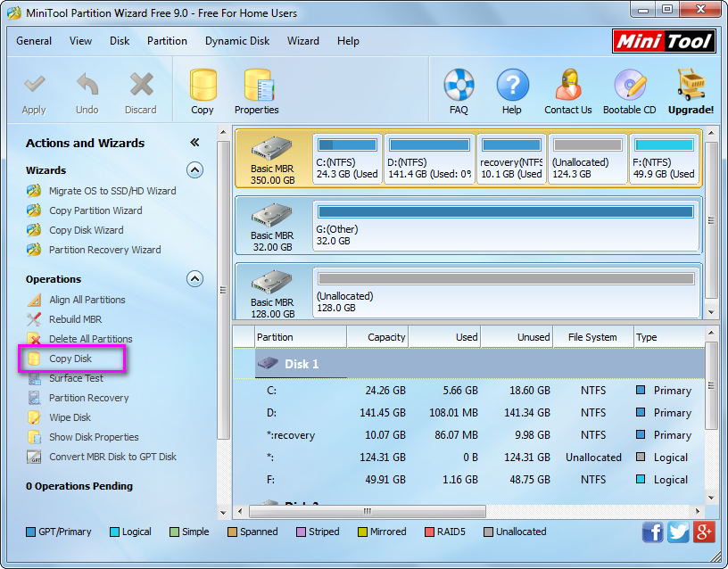Click Show Disk Properties icon
The image size is (728, 569).
point(34,437)
